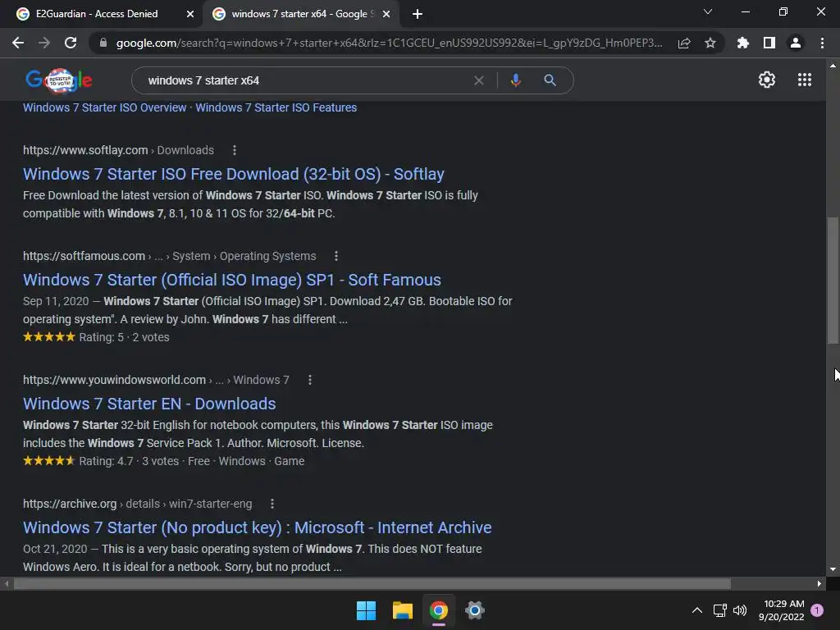
Task: Reload the current page
Action: tap(71, 43)
